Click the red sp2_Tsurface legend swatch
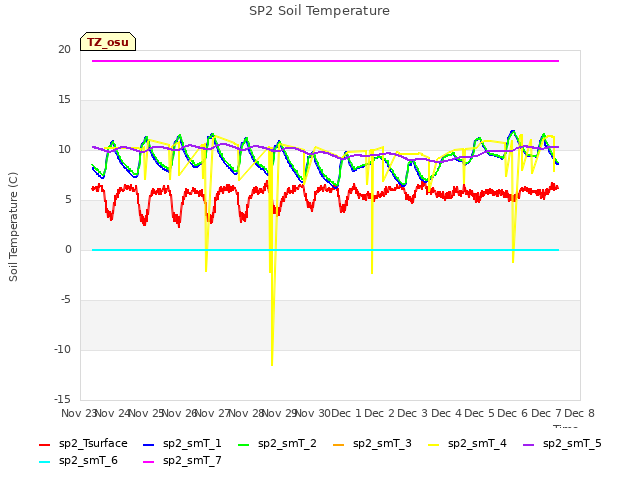This screenshot has height=480, width=640. (44, 444)
